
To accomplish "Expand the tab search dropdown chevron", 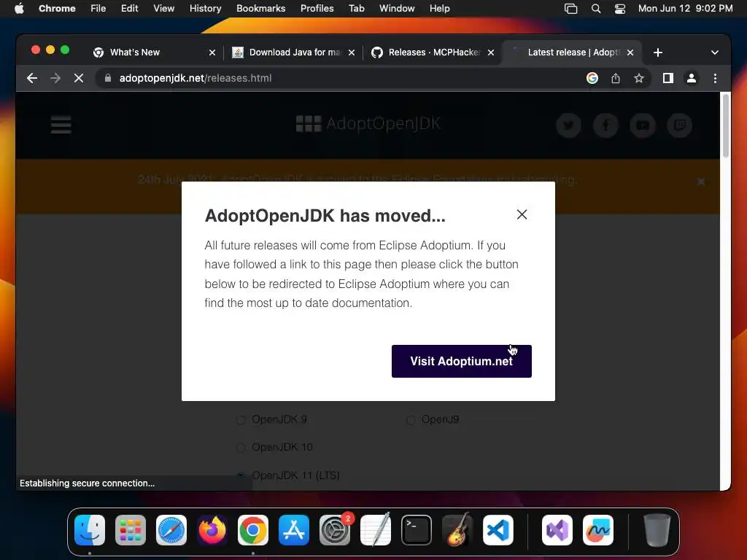I will [x=715, y=52].
